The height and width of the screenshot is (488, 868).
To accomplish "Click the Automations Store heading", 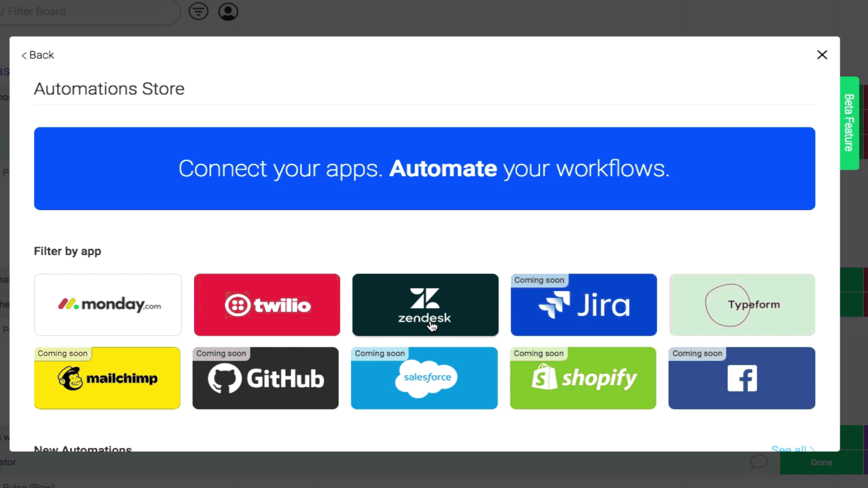I will pyautogui.click(x=109, y=89).
